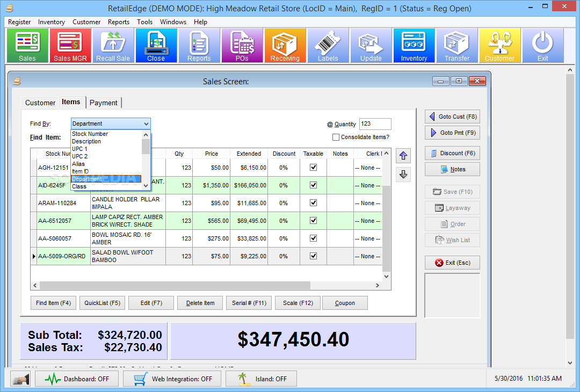The image size is (580, 392).
Task: Select UPC 2 in Find By list
Action: point(106,156)
